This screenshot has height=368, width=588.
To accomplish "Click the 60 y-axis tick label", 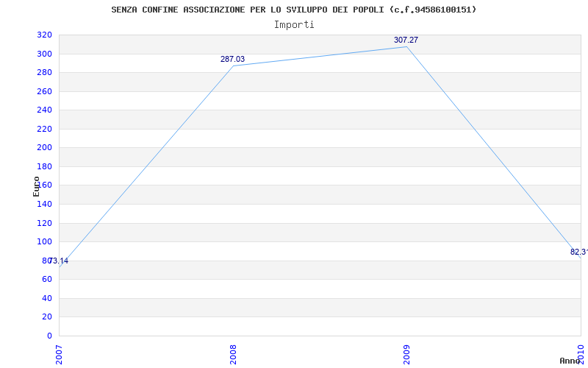I will (x=47, y=280).
